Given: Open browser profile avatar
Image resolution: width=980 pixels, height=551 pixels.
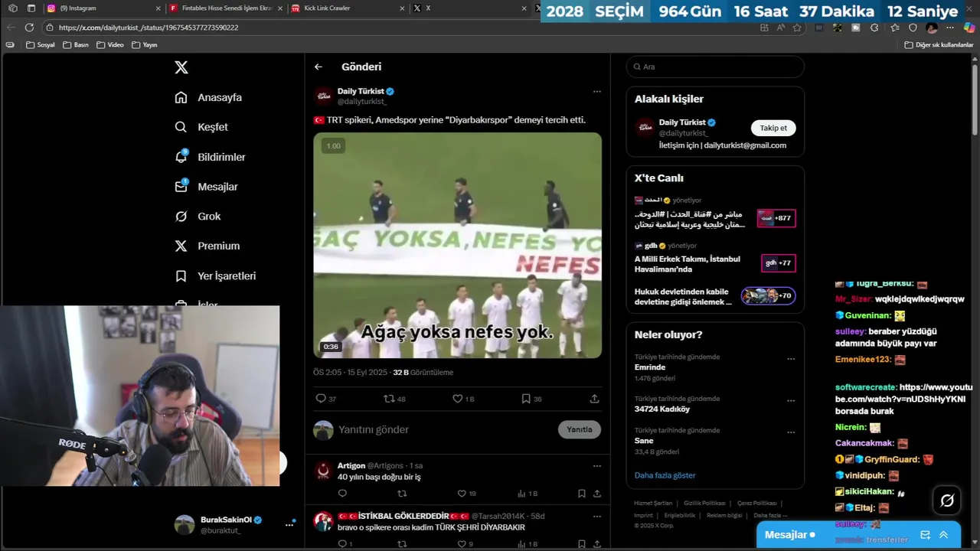Looking at the screenshot, I should click(x=932, y=28).
